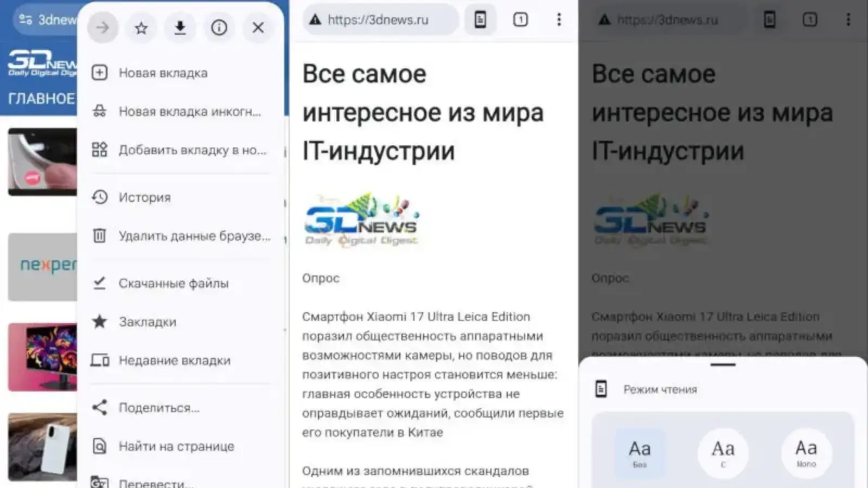Tap the incognito icon next to Новая вкладка инкогн
The height and width of the screenshot is (488, 868).
[100, 111]
